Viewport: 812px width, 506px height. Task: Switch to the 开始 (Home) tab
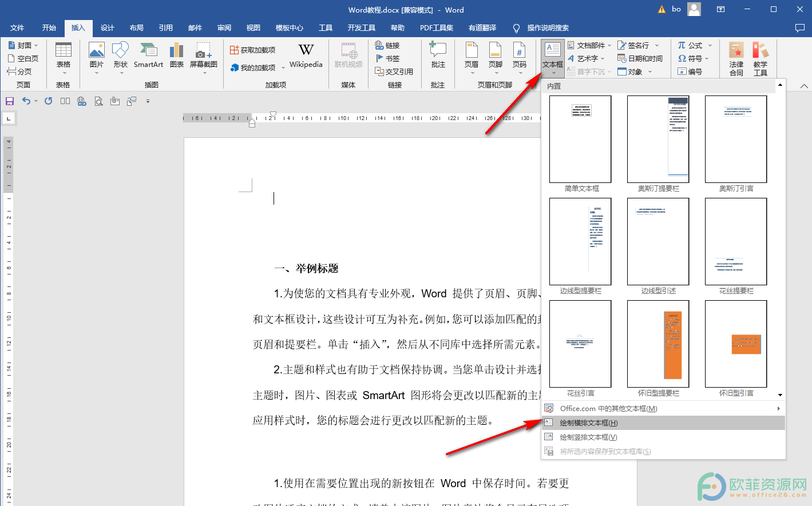(x=49, y=27)
